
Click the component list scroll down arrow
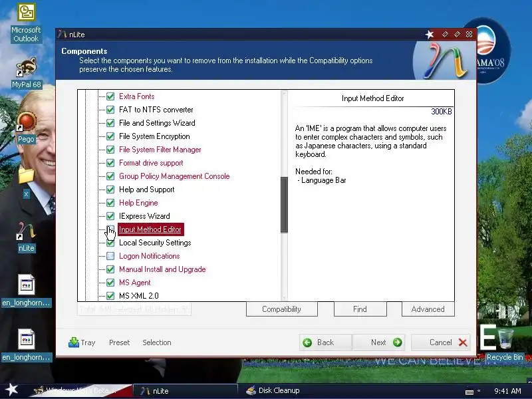point(285,297)
